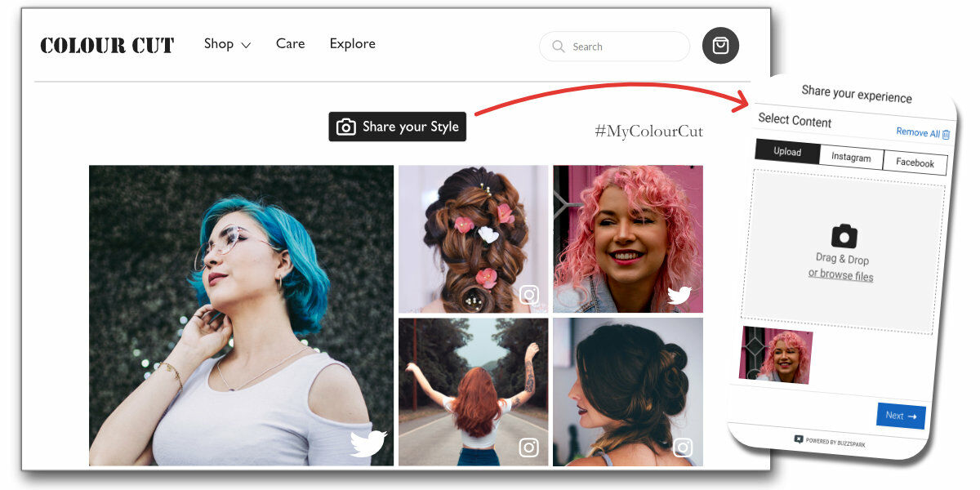Click Remove All link with trash icon
The image size is (980, 490).
pyautogui.click(x=923, y=132)
